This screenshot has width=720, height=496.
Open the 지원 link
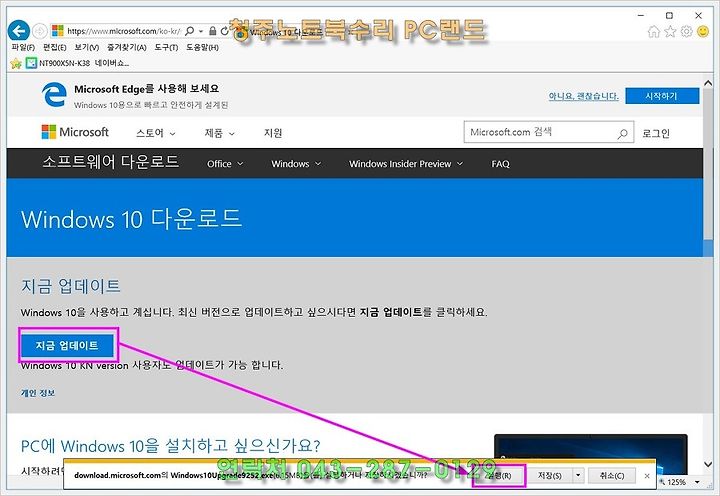coord(273,133)
